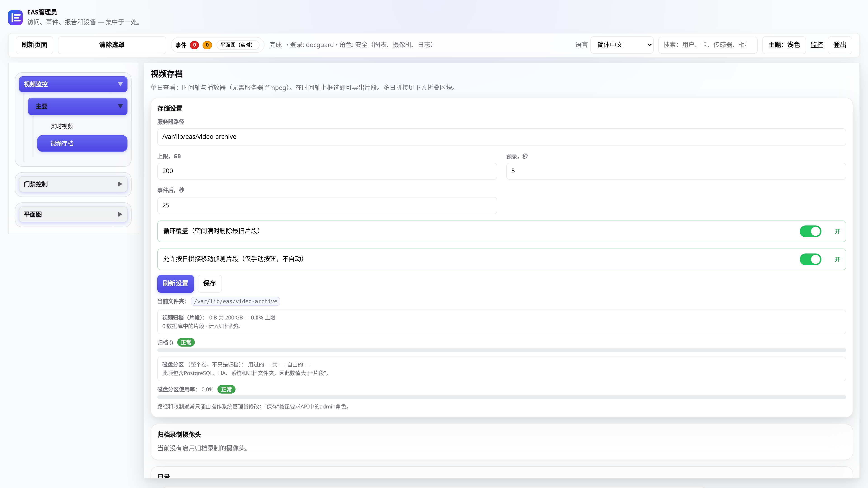Screen dimensions: 868x488
Task: Click the disk partition usage progress bar
Action: pos(501,397)
